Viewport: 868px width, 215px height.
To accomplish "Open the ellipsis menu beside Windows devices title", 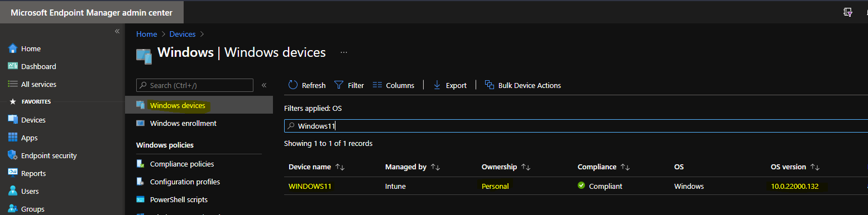I will pyautogui.click(x=344, y=52).
